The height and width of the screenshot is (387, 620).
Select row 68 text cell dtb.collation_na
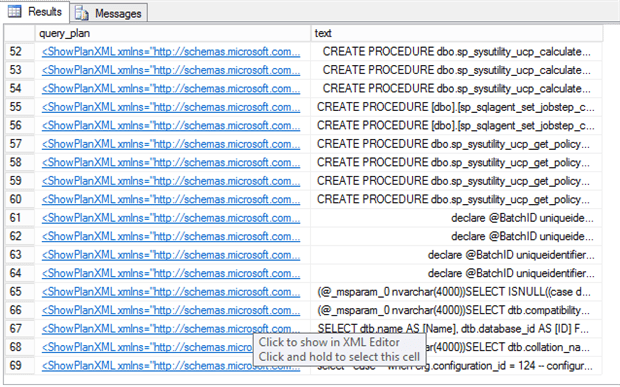(514, 347)
